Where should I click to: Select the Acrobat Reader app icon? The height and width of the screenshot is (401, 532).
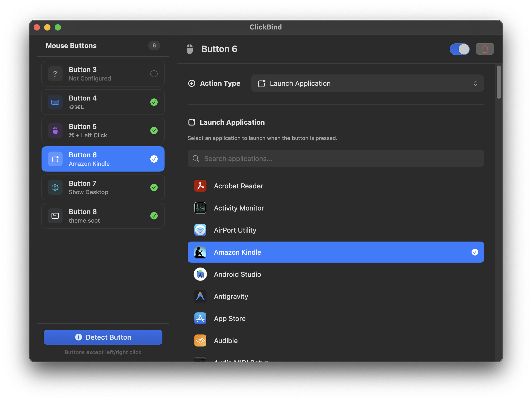(200, 186)
